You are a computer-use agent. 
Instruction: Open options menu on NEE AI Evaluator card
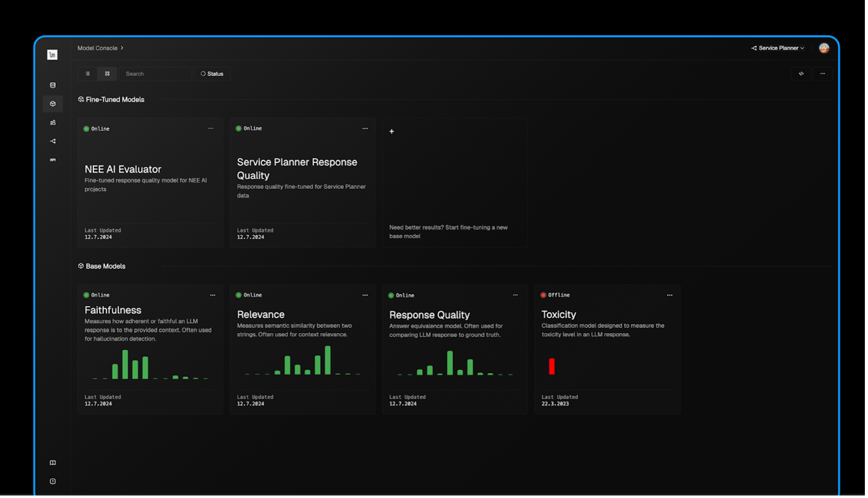[211, 129]
